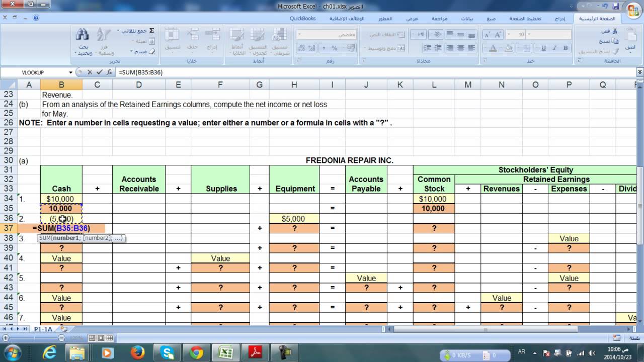
Task: Click the Format as Table icon
Action: [258, 34]
